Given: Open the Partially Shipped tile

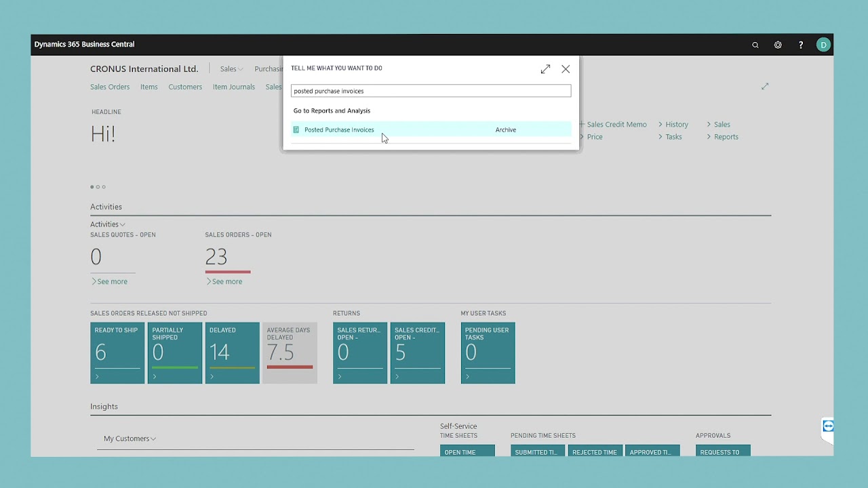Looking at the screenshot, I should pyautogui.click(x=175, y=353).
